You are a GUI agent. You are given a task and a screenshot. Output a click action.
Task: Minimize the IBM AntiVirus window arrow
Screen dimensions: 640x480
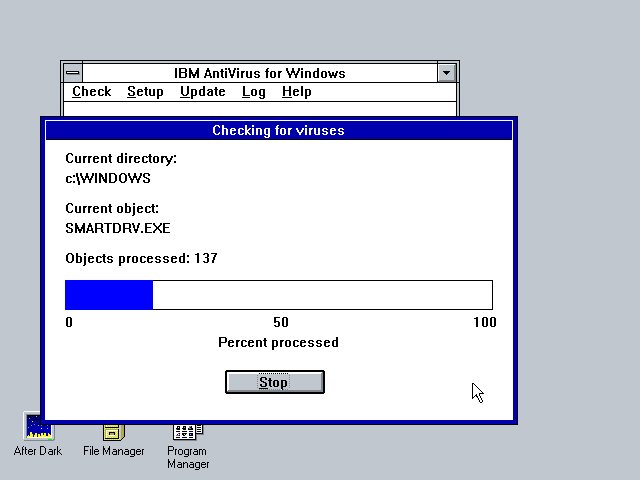coord(447,73)
